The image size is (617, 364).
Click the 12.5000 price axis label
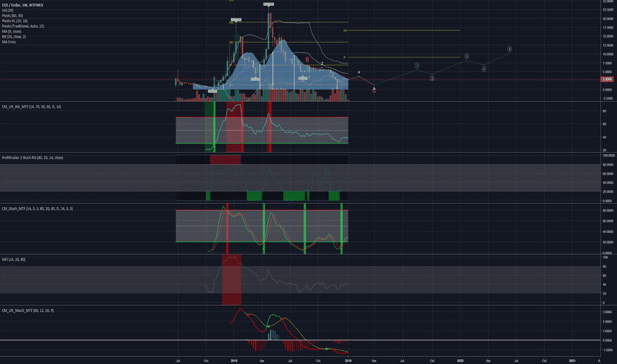607,45
